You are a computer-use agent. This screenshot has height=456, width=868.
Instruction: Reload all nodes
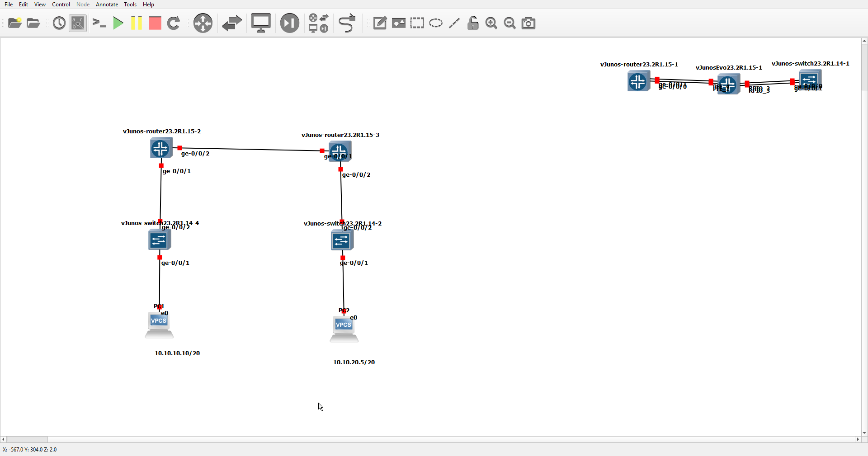173,23
